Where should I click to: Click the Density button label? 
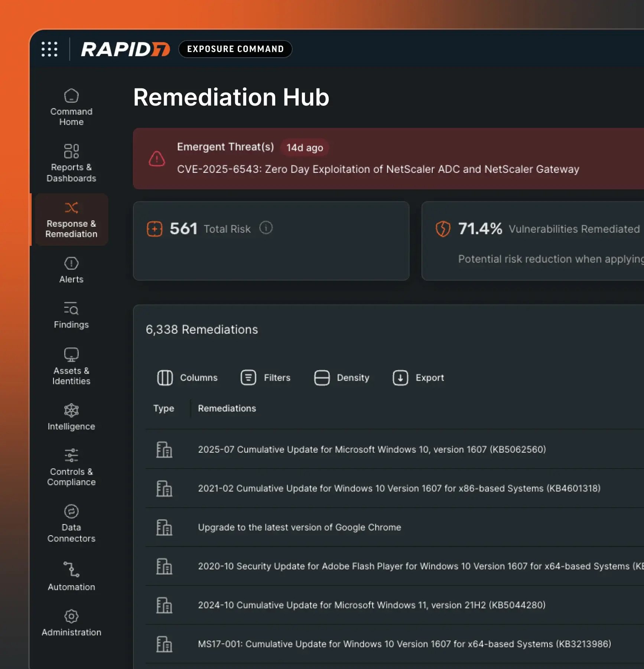(353, 378)
